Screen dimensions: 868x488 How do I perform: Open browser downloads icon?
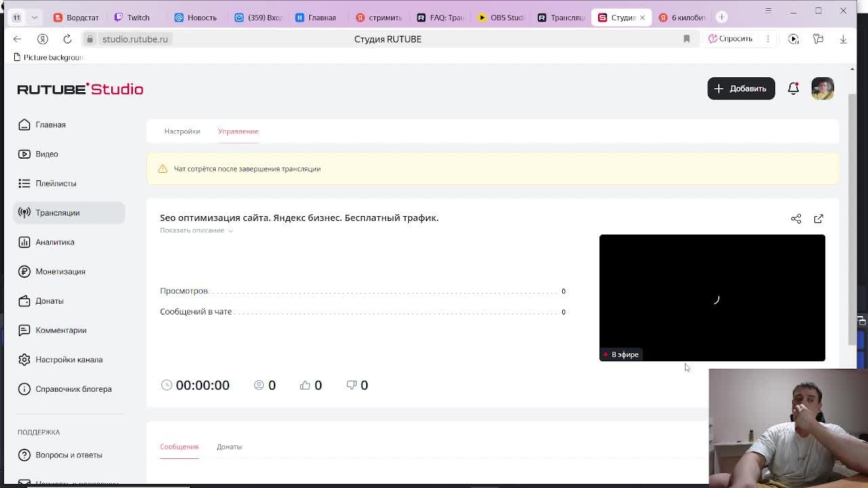[x=843, y=39]
